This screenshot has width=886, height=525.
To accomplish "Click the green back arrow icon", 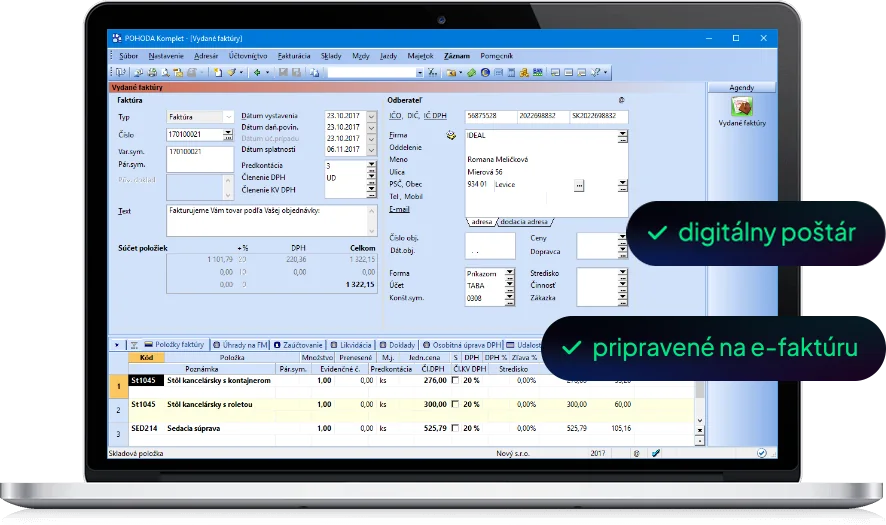I will click(x=257, y=72).
